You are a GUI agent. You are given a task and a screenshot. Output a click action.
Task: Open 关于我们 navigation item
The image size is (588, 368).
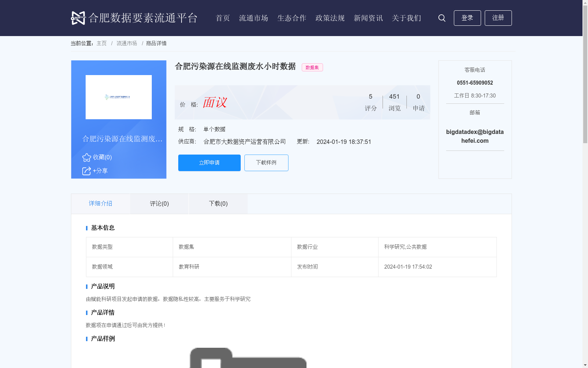coord(406,18)
